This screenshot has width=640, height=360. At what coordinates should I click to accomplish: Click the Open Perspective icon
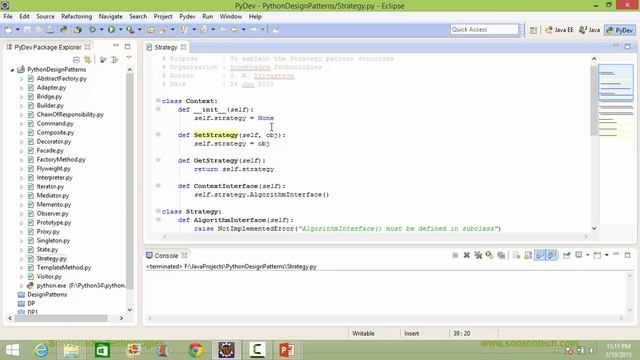pos(533,30)
